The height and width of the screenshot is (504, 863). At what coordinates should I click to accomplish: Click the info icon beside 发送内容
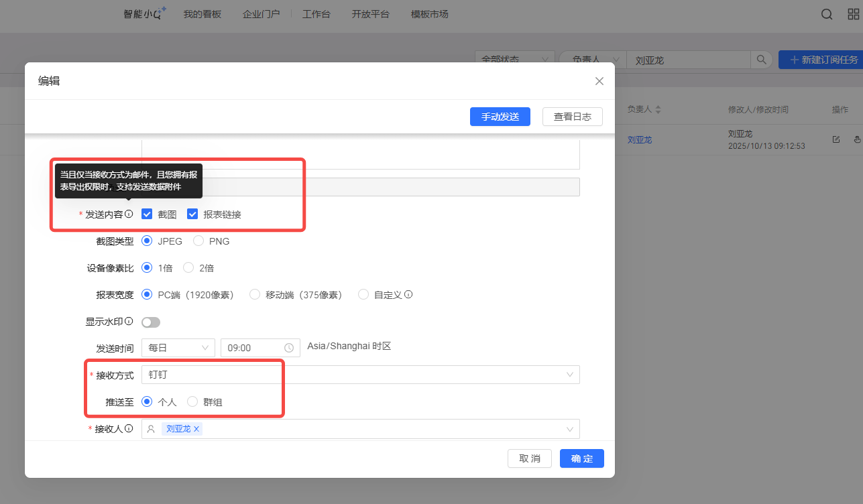pyautogui.click(x=129, y=214)
